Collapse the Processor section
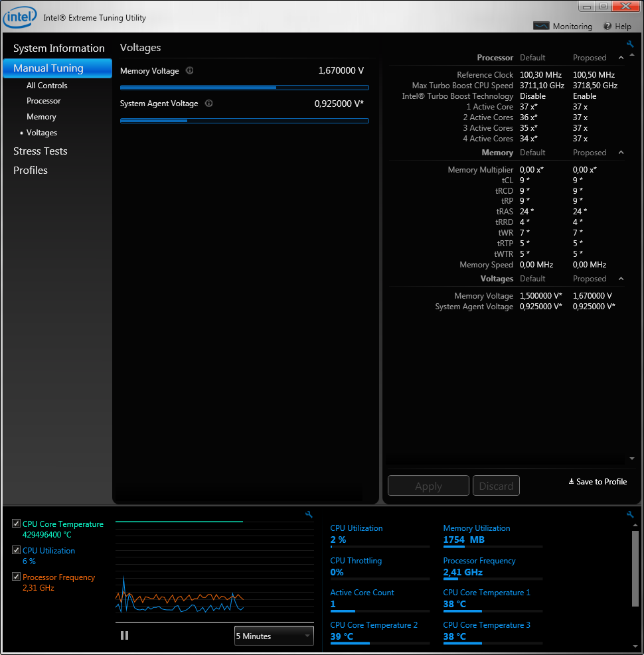 click(x=621, y=58)
